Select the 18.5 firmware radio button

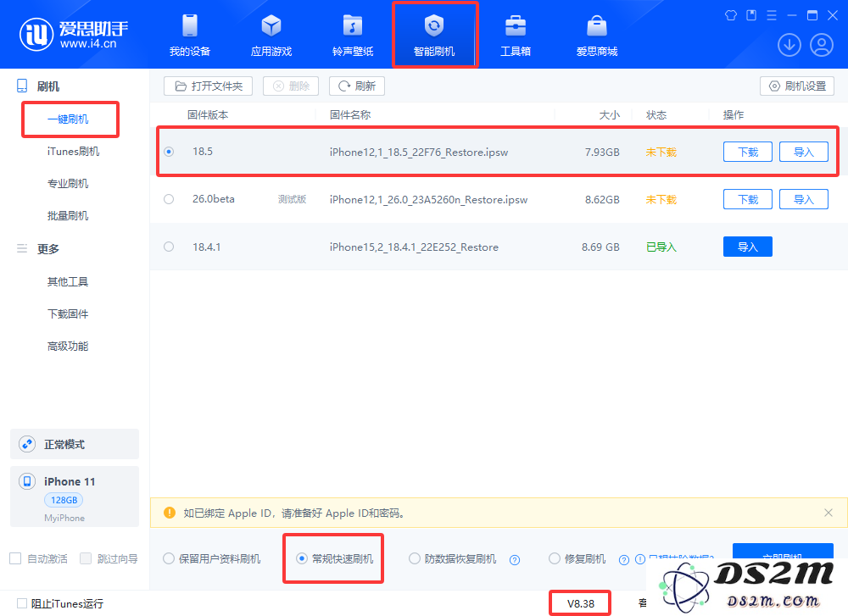(169, 152)
